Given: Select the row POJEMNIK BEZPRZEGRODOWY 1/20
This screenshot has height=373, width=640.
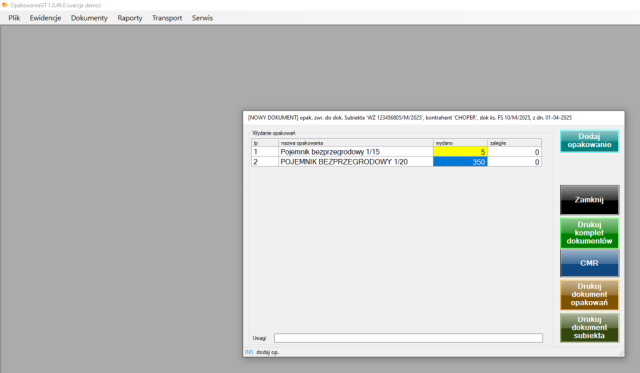Looking at the screenshot, I should click(396, 162).
